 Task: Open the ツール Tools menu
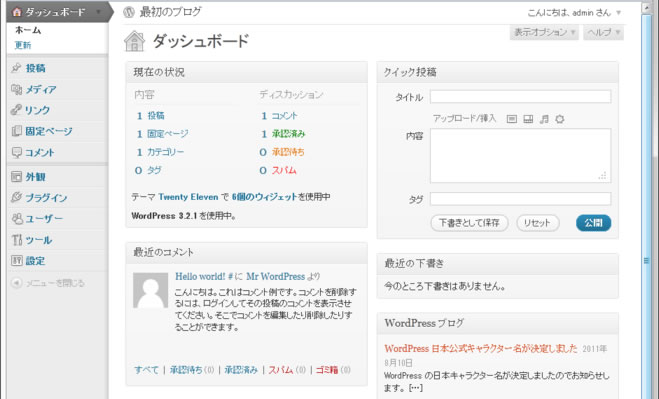(39, 240)
